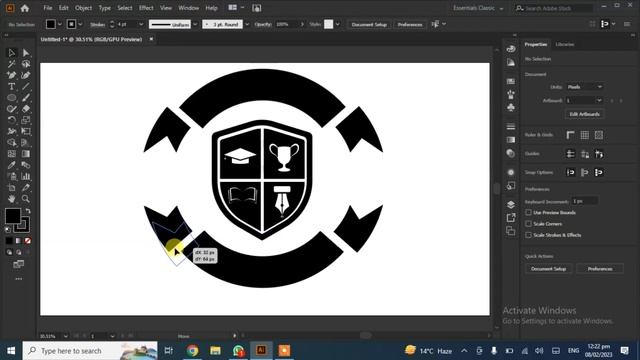Select the Untitled-1 document tab
Image resolution: width=640 pixels, height=360 pixels.
pos(91,39)
